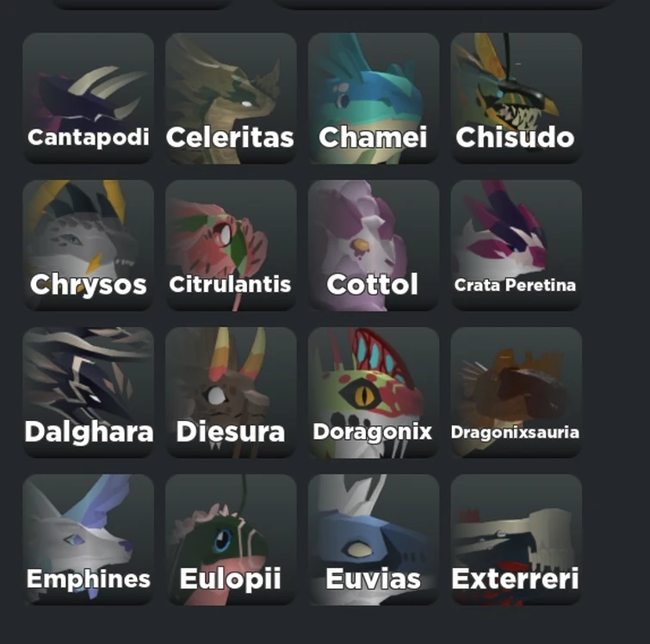Screen dimensions: 650x644
Task: Select the Cantapodi creature card
Action: 89,98
